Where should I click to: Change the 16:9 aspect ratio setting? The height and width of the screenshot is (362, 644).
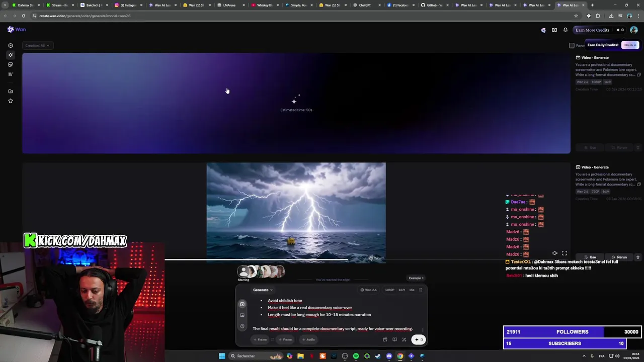click(402, 290)
